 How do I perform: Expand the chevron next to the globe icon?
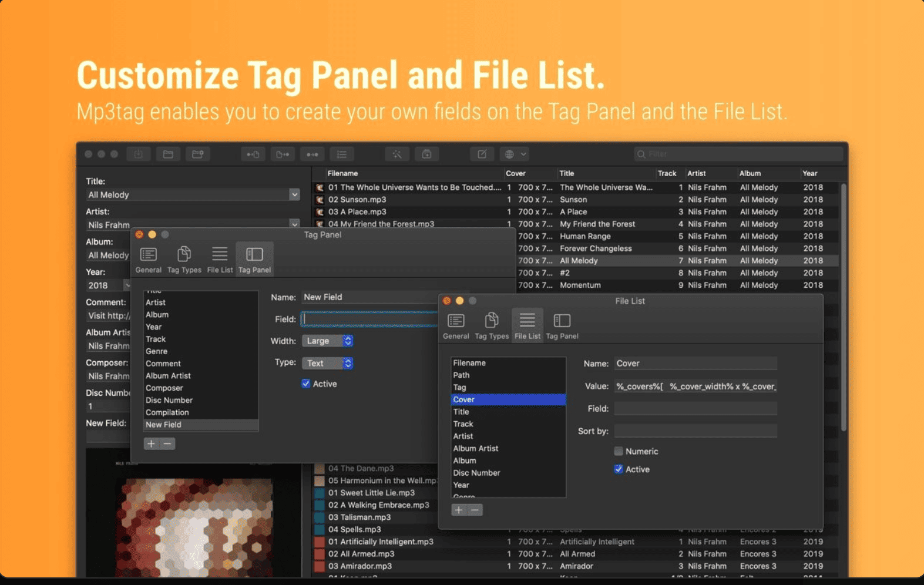click(x=523, y=154)
